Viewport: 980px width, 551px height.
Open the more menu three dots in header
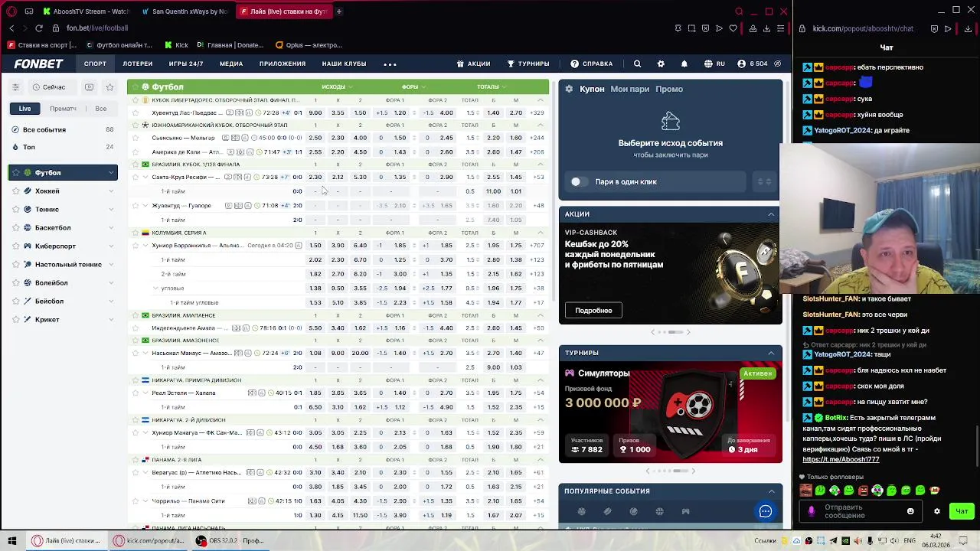390,64
